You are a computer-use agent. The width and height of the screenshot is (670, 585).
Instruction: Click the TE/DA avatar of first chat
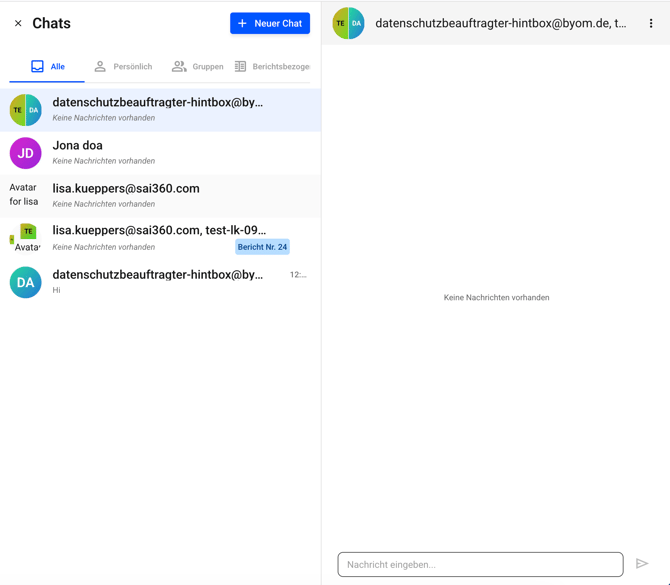[26, 110]
